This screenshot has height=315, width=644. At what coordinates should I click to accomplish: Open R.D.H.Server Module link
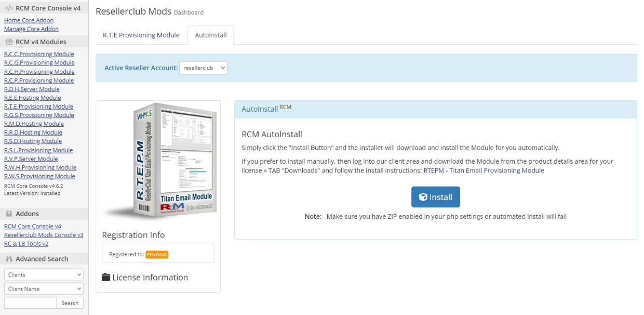point(32,89)
